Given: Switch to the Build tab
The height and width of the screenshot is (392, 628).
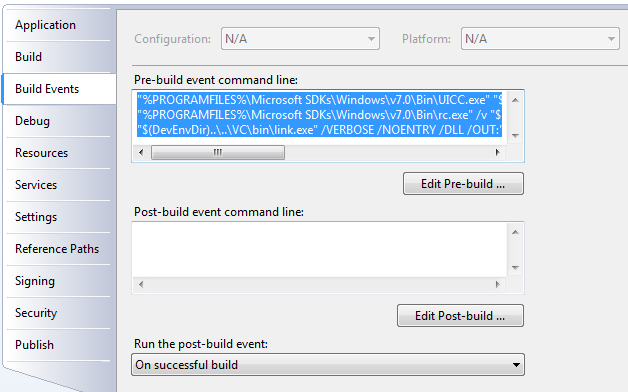Looking at the screenshot, I should click(58, 57).
